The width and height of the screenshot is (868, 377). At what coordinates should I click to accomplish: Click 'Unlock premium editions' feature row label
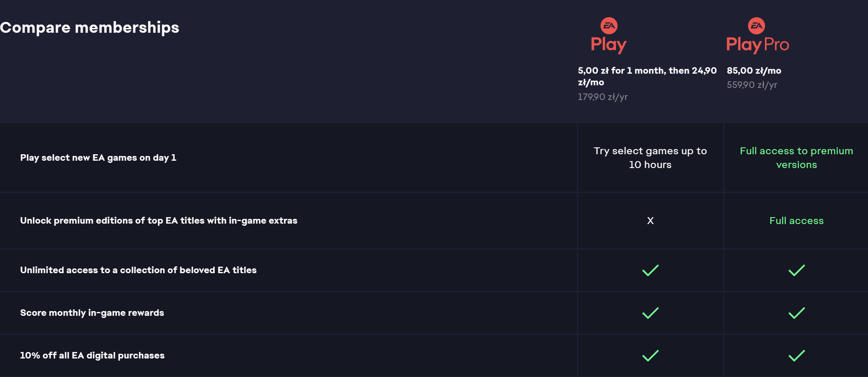(x=159, y=221)
